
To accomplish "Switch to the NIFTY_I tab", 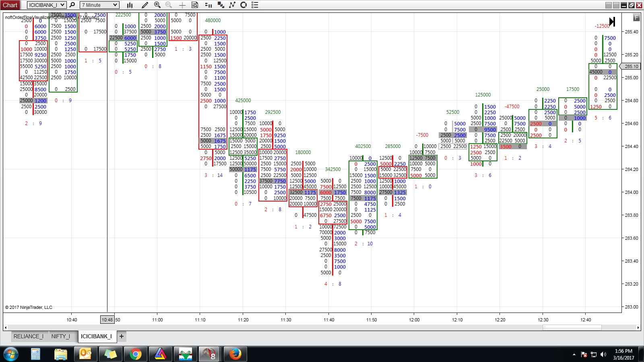I will [x=61, y=336].
